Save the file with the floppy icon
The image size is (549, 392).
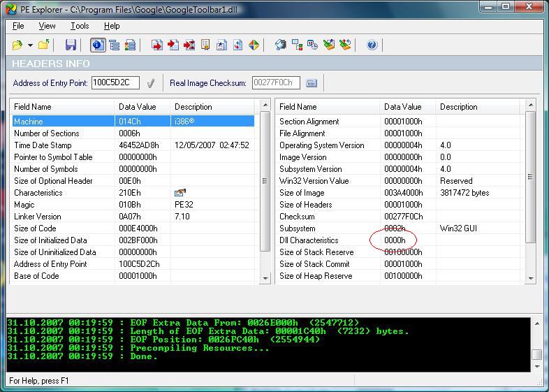[x=71, y=45]
